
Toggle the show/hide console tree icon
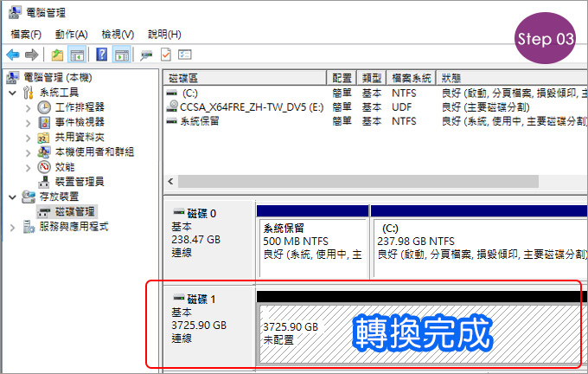coord(77,55)
